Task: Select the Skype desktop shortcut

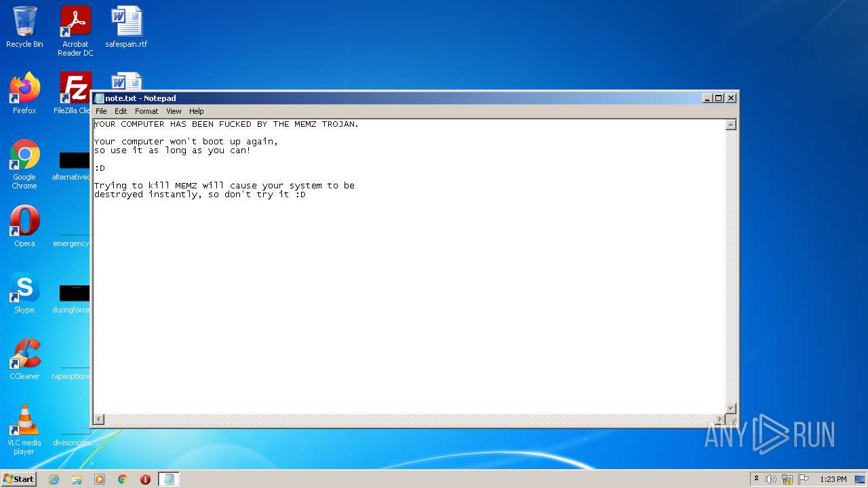Action: 24,293
